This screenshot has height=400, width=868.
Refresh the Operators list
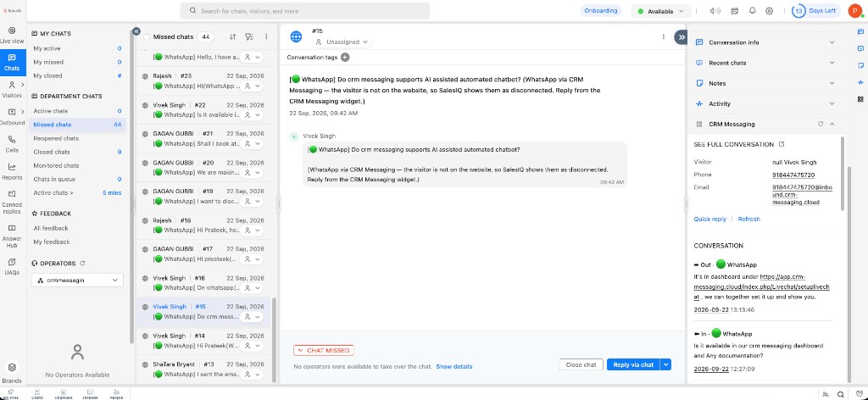click(x=82, y=264)
